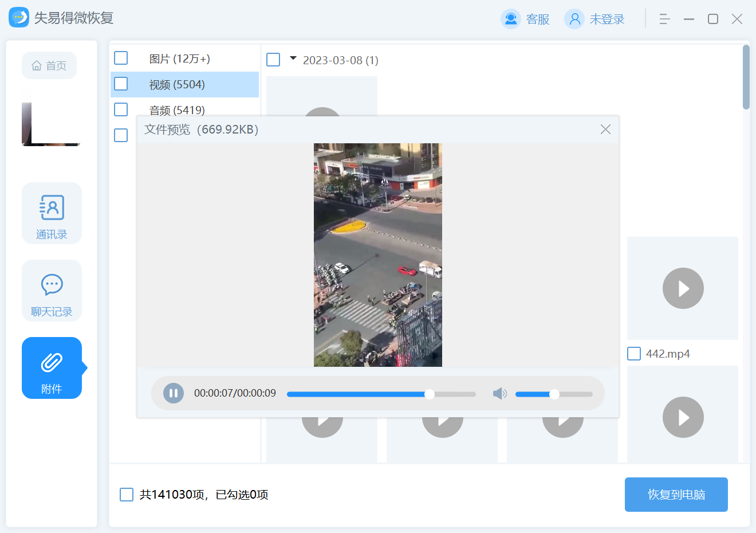Check the Pictures (图片) category checkbox

[x=121, y=58]
